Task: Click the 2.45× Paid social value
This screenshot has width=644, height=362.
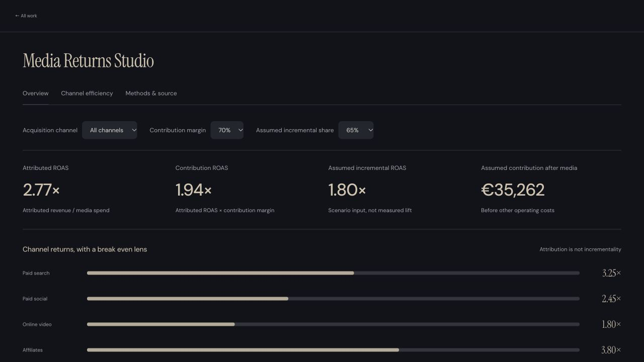Action: 611,299
